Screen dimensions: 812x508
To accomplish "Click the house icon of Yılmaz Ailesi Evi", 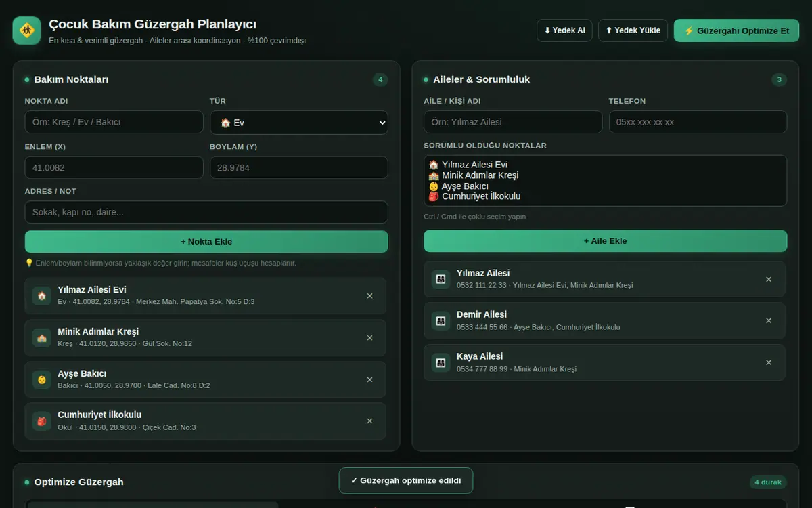I will tap(42, 296).
